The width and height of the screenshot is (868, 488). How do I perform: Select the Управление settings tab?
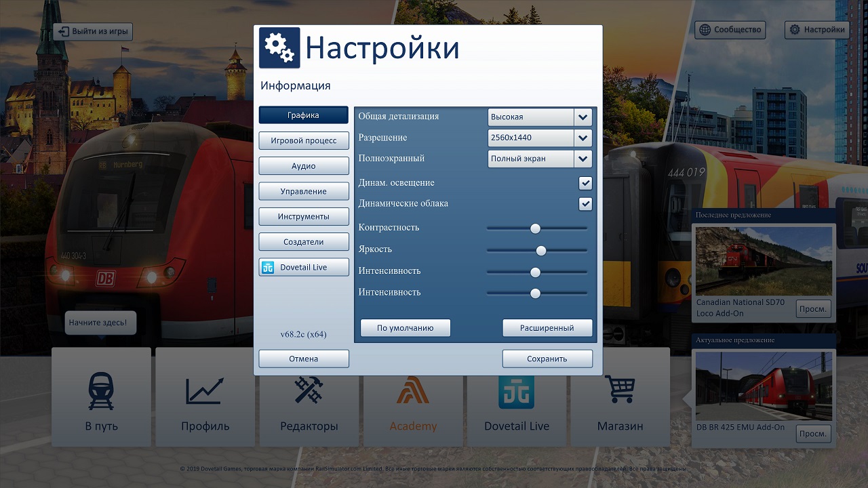coord(303,192)
